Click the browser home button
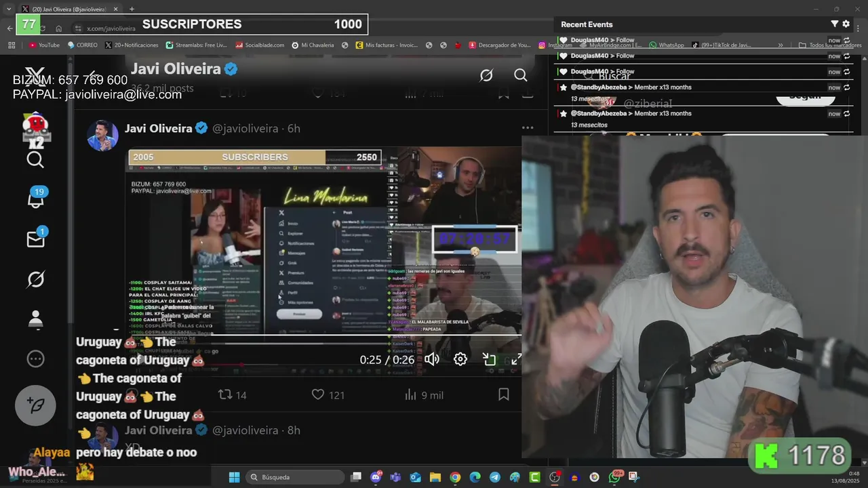Screen dimensions: 868x488 point(59,28)
